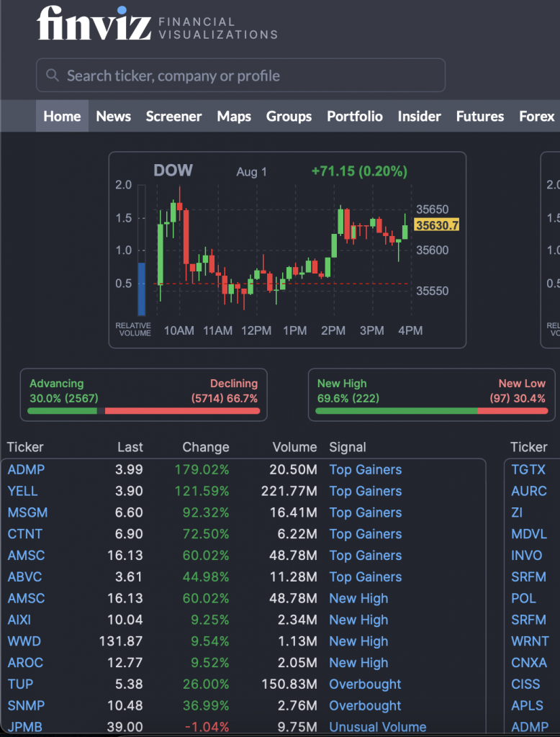Image resolution: width=560 pixels, height=737 pixels.
Task: Open ticker AMSC in Top Gainers row
Action: [x=26, y=555]
